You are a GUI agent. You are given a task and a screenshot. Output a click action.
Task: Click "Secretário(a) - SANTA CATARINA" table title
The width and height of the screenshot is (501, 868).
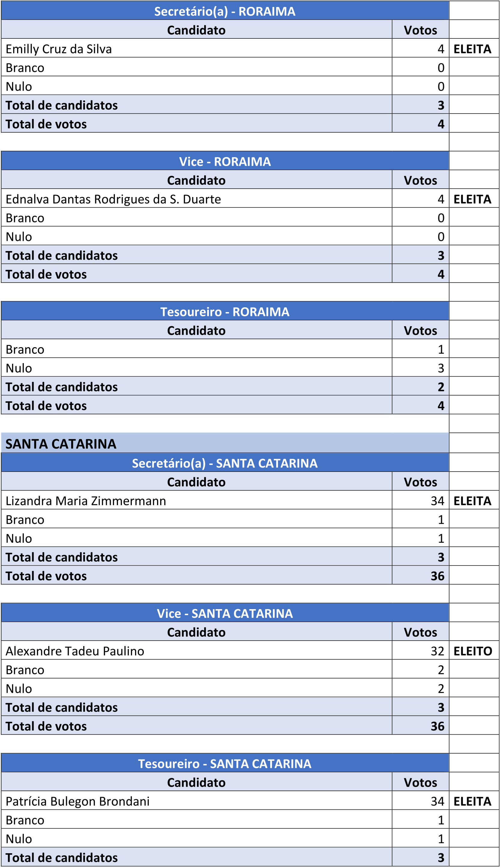click(224, 463)
